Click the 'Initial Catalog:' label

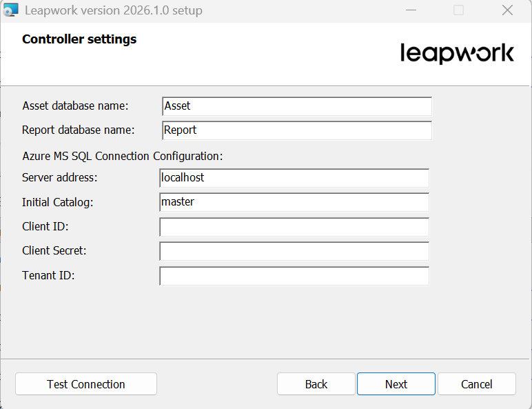pos(57,202)
